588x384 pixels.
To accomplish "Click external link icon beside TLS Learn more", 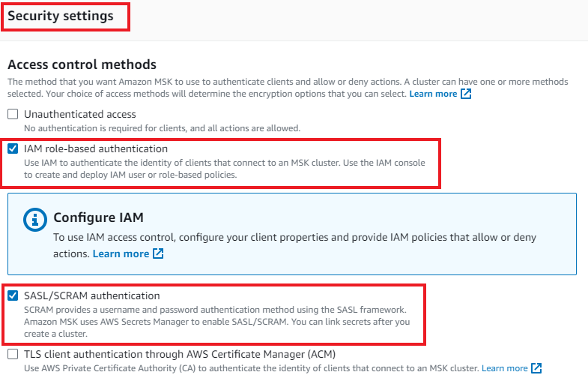I will click(536, 368).
